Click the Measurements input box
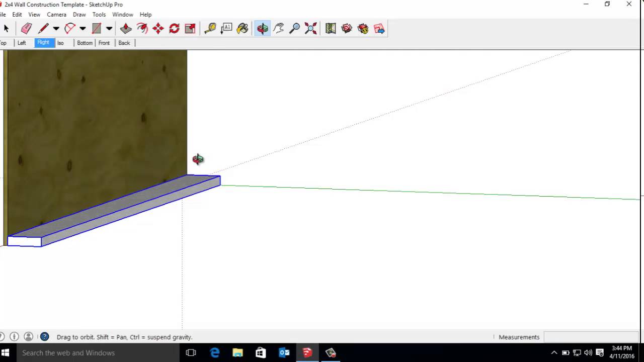Viewport: 644px width, 362px height. coord(591,337)
